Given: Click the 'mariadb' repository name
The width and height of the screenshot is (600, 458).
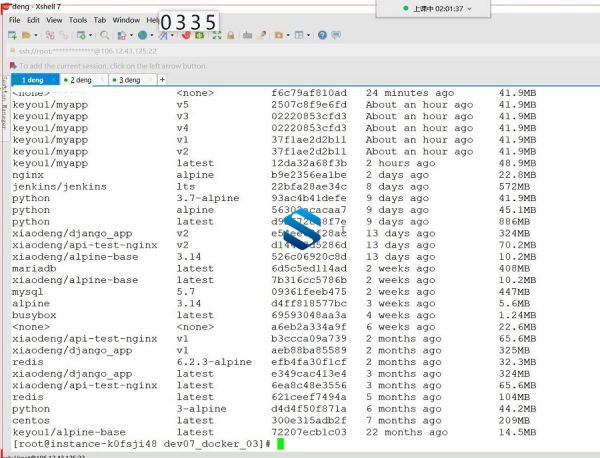Looking at the screenshot, I should (34, 268).
